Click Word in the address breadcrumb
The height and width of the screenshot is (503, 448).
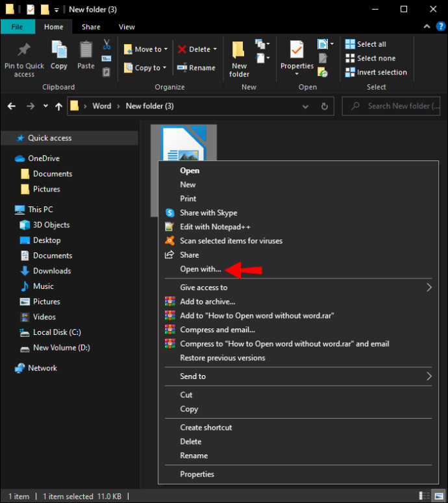click(x=102, y=106)
